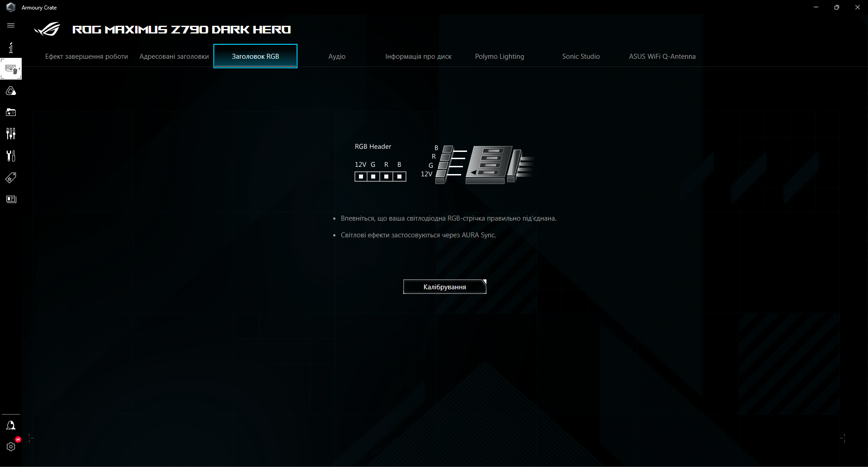The width and height of the screenshot is (868, 467).
Task: Click the user profile silhouette icon
Action: coord(11,425)
